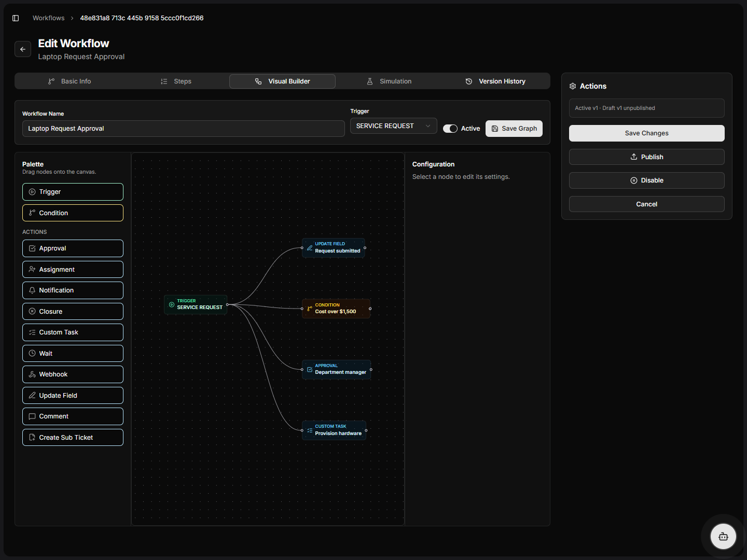Select the Visual Builder tab
This screenshot has width=747, height=560.
[282, 81]
